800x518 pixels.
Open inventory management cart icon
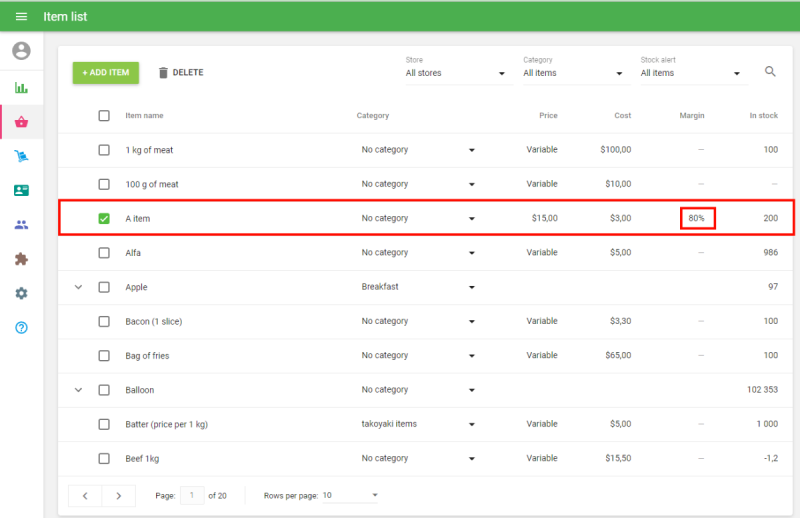click(x=21, y=156)
